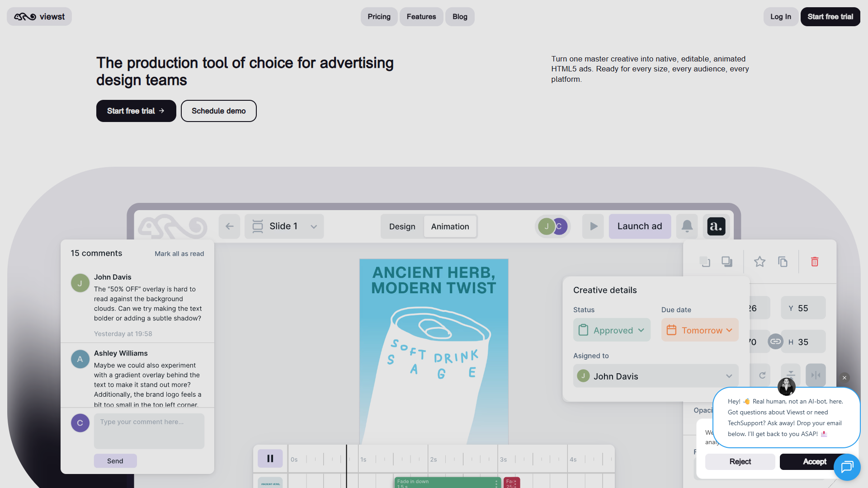Click the red trash delete icon

click(x=815, y=262)
